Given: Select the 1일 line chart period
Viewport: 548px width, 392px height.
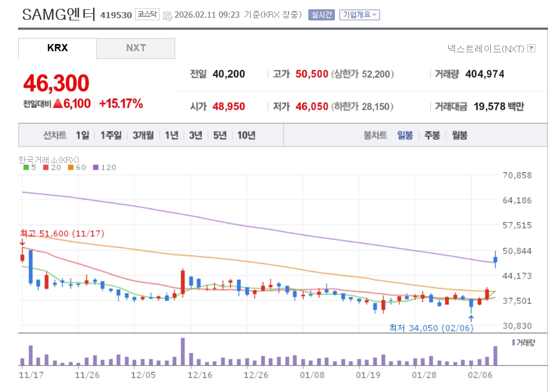Looking at the screenshot, I should click(x=83, y=135).
